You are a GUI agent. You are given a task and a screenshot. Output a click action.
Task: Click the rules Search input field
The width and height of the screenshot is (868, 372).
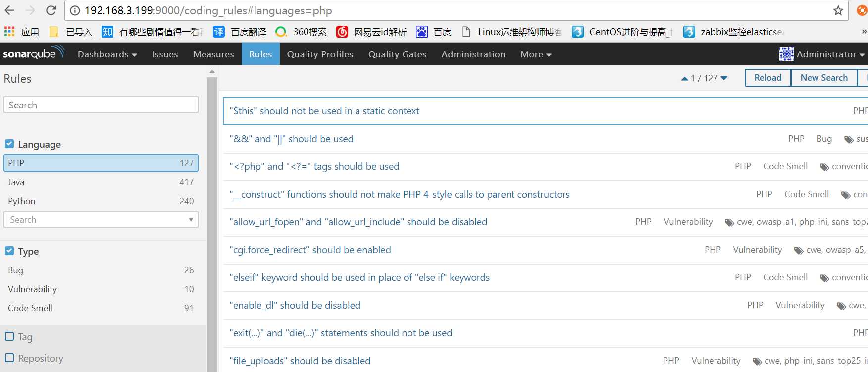coord(101,105)
